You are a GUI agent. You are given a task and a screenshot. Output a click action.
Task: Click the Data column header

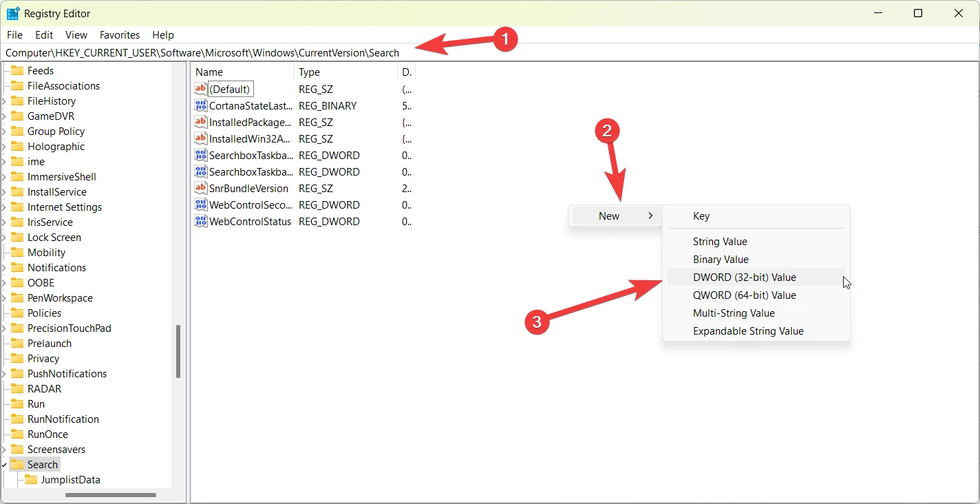pos(407,72)
